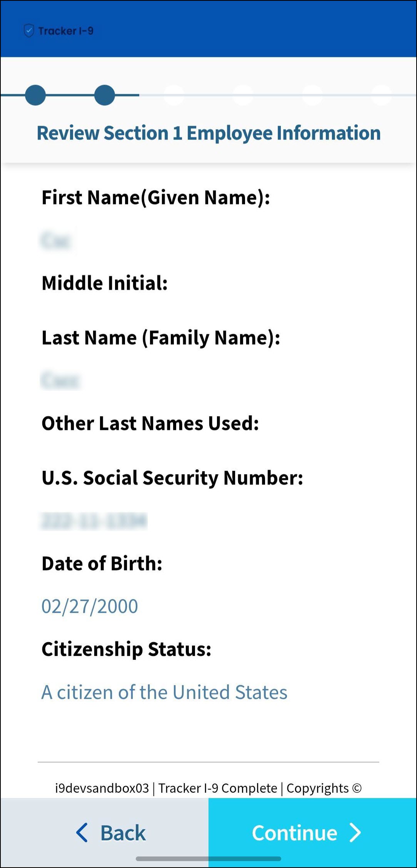Jump to the last progress step dot
The height and width of the screenshot is (868, 417).
pyautogui.click(x=382, y=95)
